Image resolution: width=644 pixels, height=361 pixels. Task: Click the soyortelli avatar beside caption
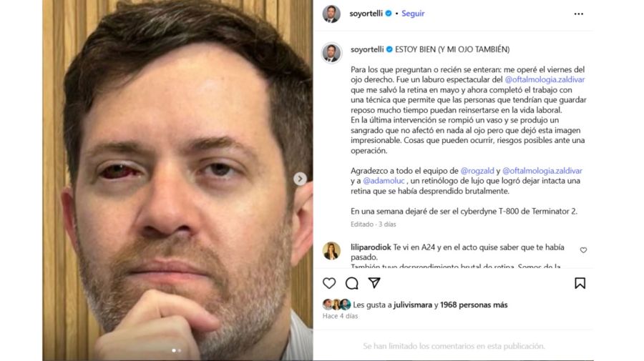coord(331,52)
